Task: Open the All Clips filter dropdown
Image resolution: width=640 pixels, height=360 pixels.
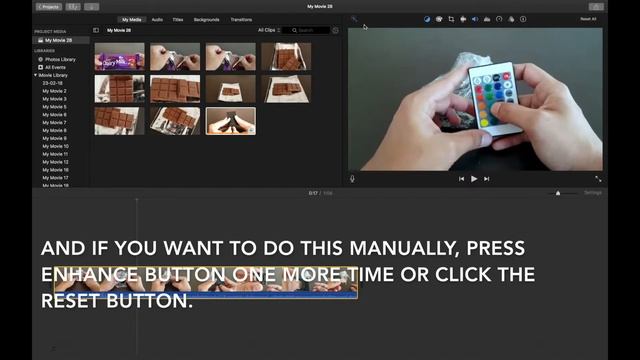Action: (x=269, y=30)
